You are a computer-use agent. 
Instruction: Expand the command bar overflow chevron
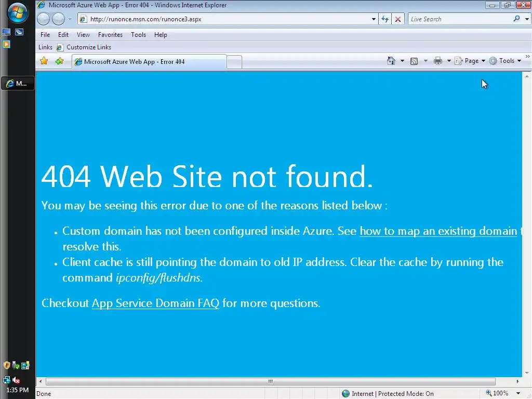coord(528,57)
